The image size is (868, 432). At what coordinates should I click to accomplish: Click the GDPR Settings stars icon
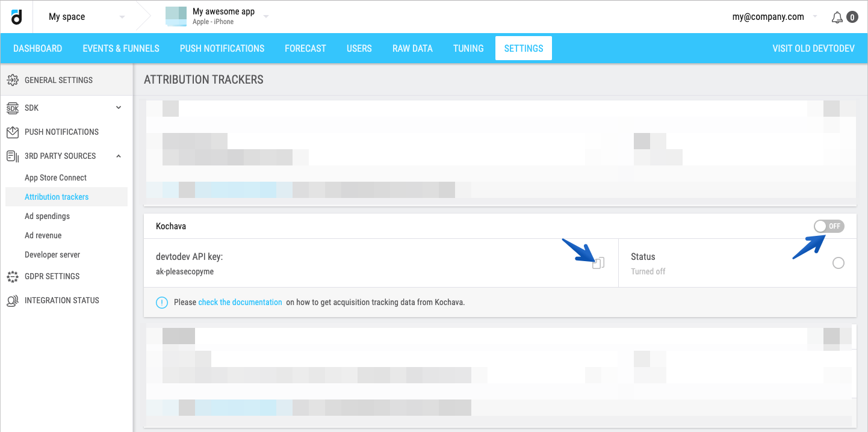click(13, 276)
